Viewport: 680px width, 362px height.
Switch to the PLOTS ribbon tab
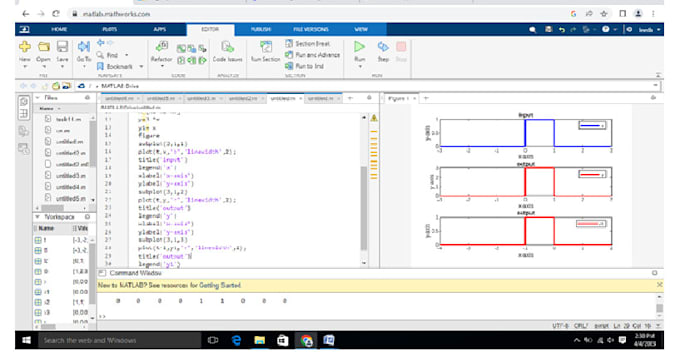(x=110, y=29)
